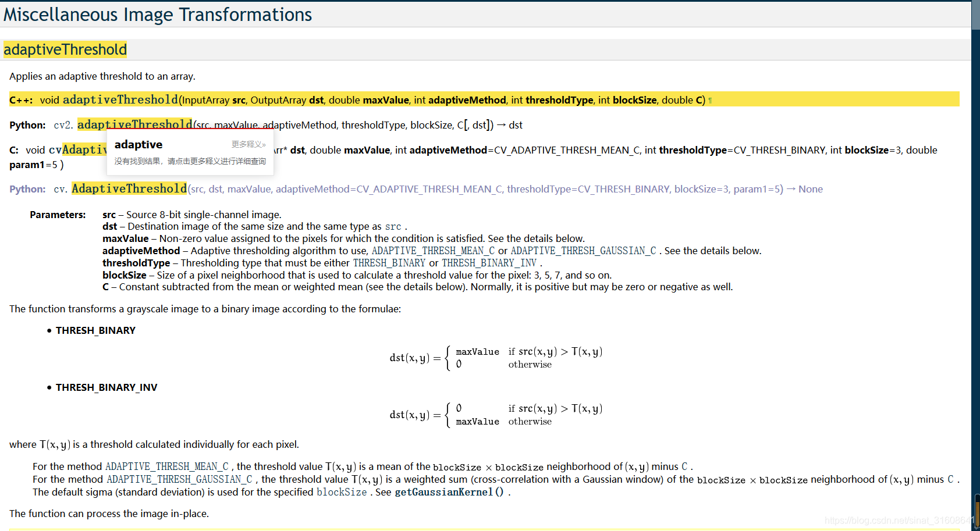Image resolution: width=980 pixels, height=531 pixels.
Task: Click the permalink ¶ icon after the C++ signature
Action: [710, 101]
